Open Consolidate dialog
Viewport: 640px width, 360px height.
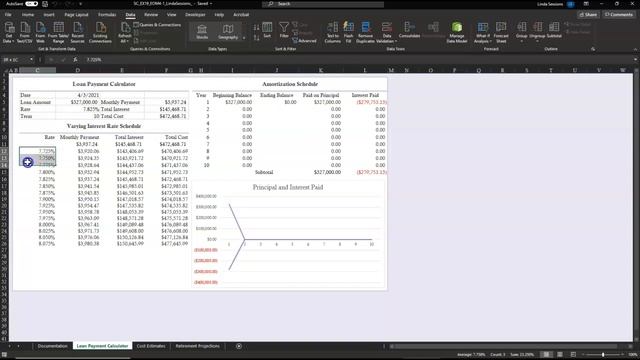[409, 30]
